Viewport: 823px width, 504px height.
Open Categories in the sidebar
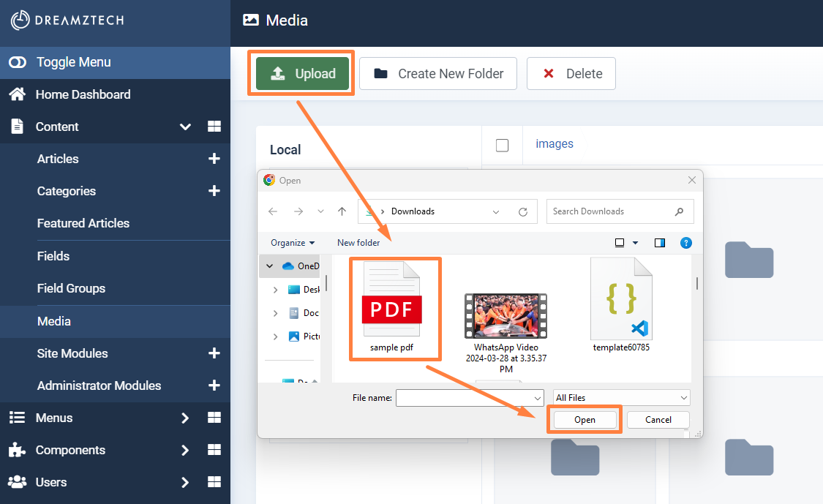click(67, 191)
